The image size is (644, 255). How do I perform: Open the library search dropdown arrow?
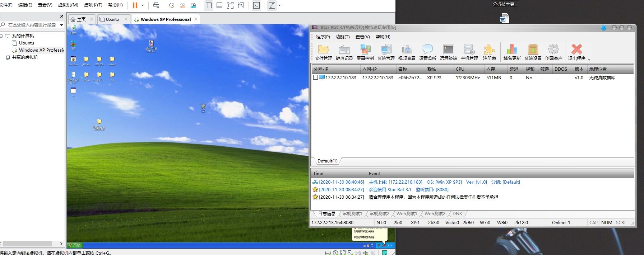(61, 25)
